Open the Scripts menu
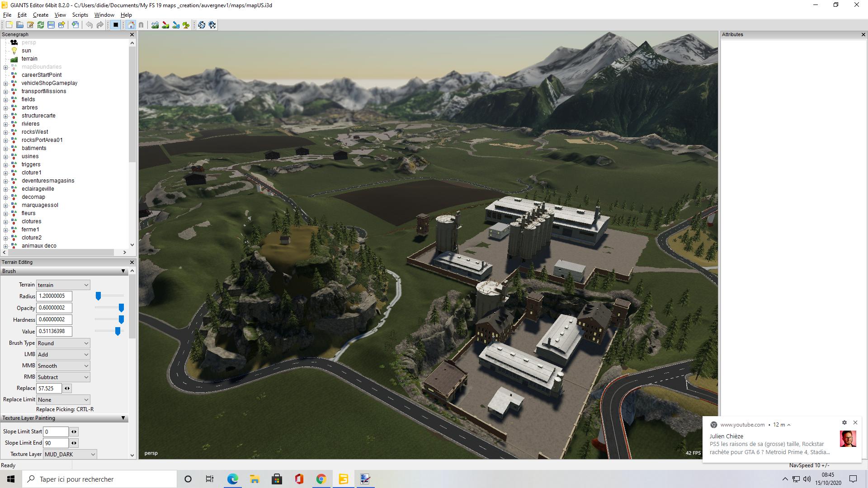This screenshot has width=868, height=488. [80, 15]
